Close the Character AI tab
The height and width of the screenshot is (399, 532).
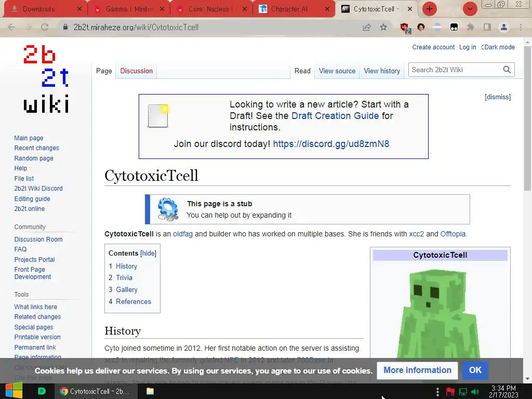coord(327,9)
